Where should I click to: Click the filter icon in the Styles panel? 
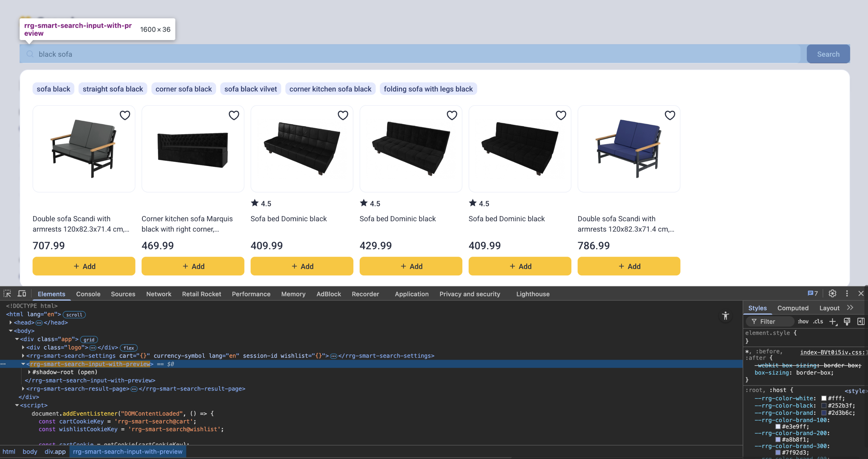754,321
